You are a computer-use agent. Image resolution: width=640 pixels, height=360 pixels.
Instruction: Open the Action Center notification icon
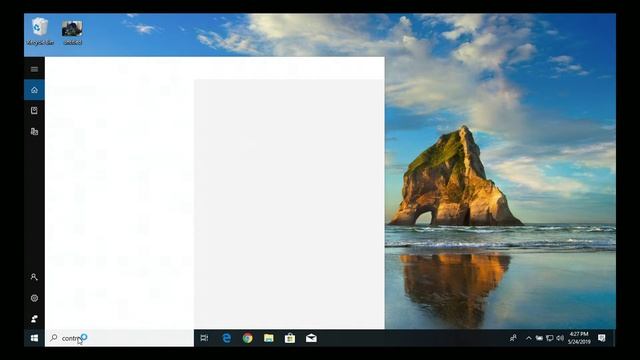(x=602, y=338)
